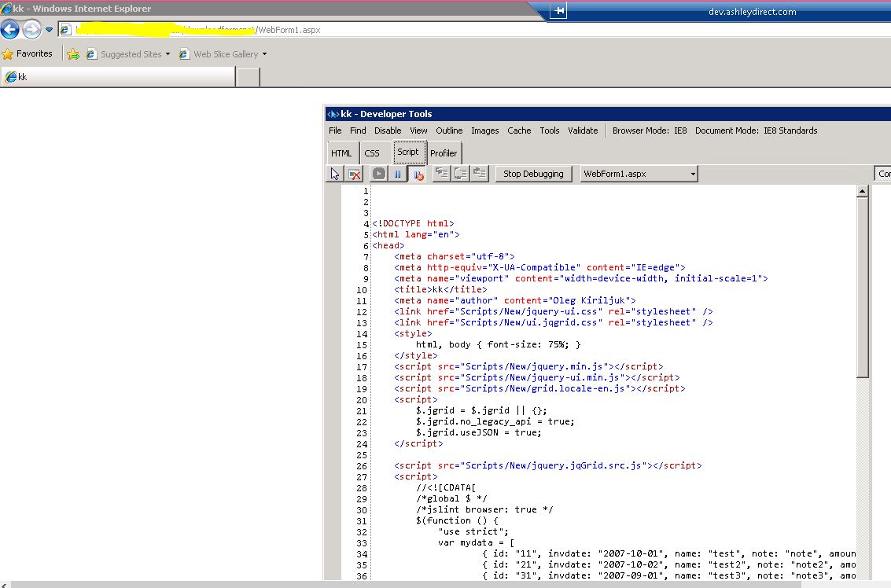Open the Web Slice Gallery link
The image size is (891, 588).
pyautogui.click(x=220, y=54)
